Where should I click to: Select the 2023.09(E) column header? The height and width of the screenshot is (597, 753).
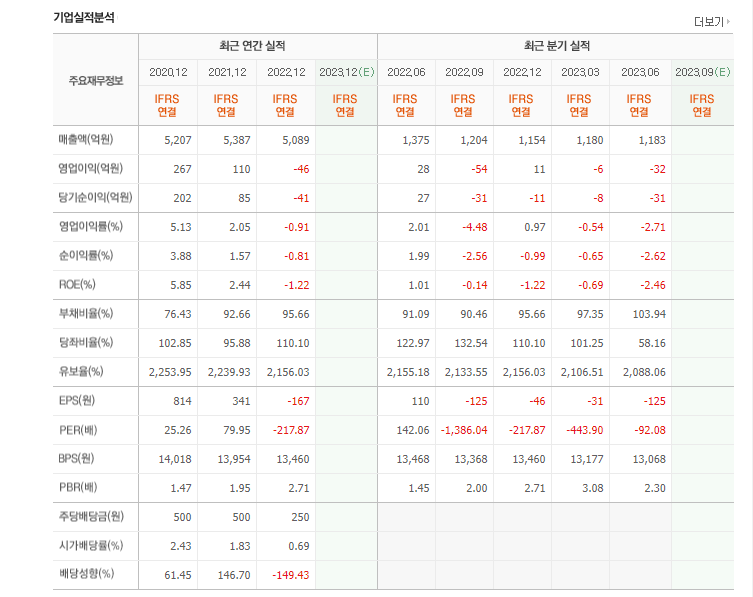(703, 72)
